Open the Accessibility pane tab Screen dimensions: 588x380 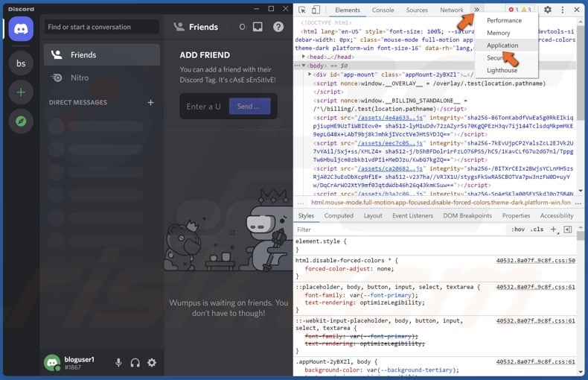point(557,215)
